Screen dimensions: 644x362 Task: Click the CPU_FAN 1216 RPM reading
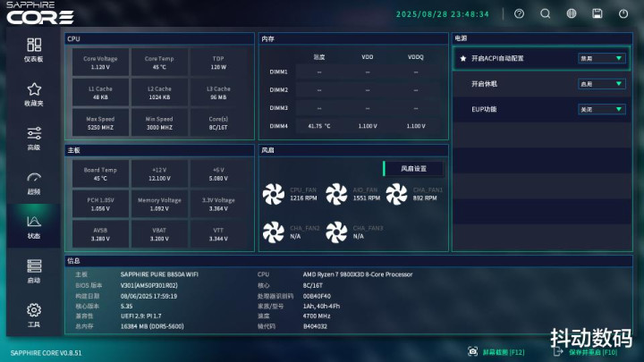pyautogui.click(x=303, y=198)
